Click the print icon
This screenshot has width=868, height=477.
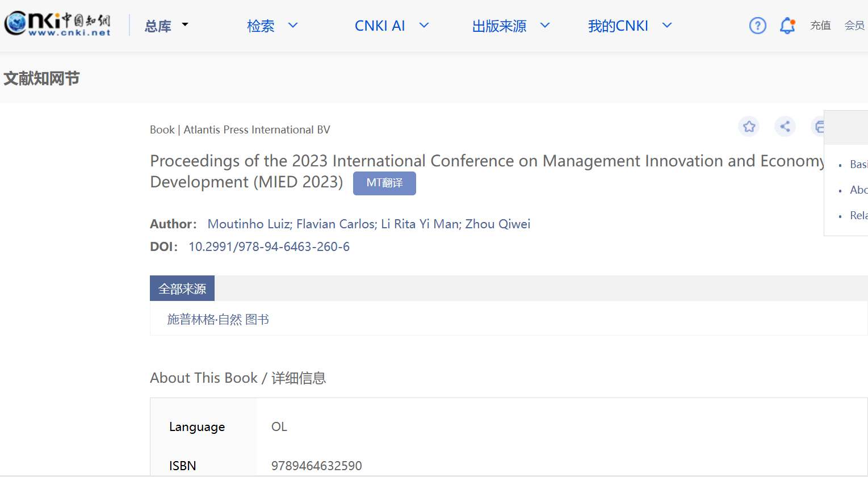tap(819, 127)
